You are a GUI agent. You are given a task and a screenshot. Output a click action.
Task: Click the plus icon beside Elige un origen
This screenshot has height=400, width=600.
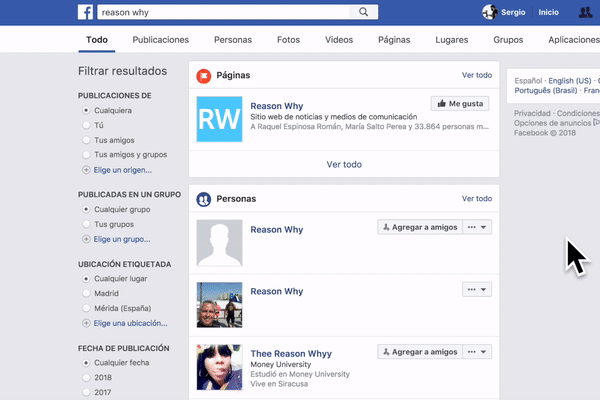point(86,170)
